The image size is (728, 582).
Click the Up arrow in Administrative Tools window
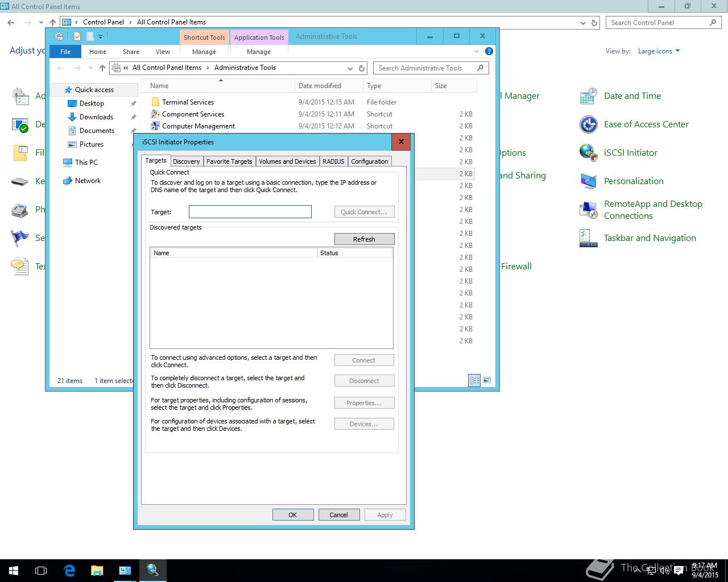click(x=102, y=68)
